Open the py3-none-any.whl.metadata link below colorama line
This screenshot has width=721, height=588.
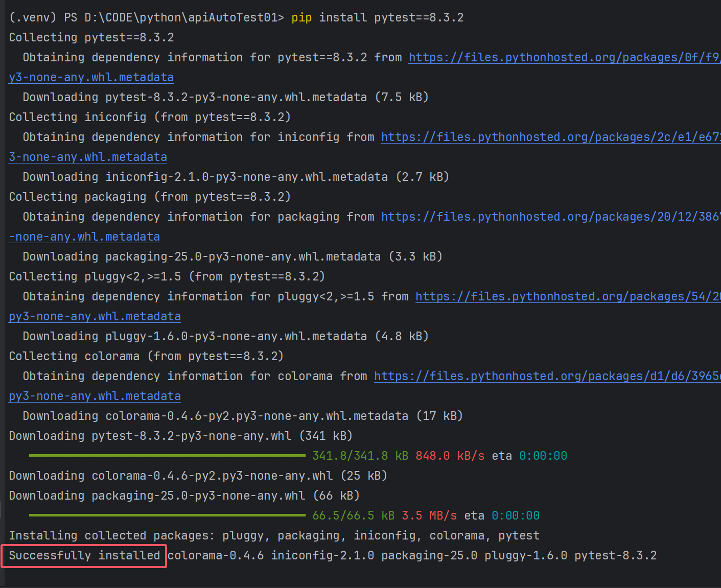coord(95,396)
